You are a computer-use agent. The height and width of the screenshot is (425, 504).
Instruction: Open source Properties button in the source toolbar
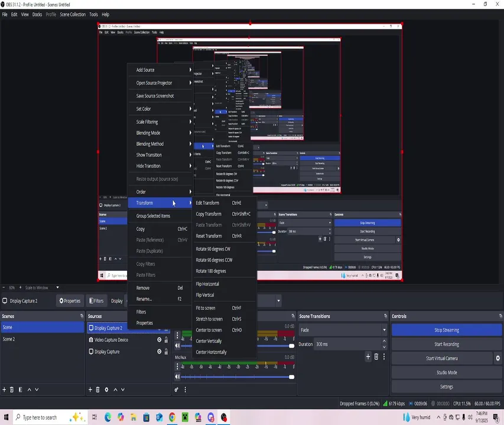click(x=70, y=301)
